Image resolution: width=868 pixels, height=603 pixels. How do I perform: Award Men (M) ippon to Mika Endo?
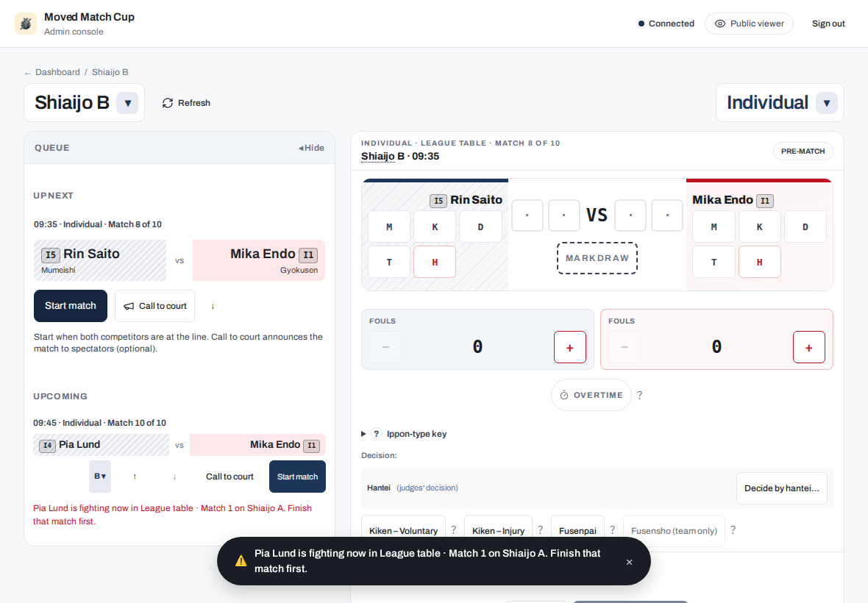714,226
